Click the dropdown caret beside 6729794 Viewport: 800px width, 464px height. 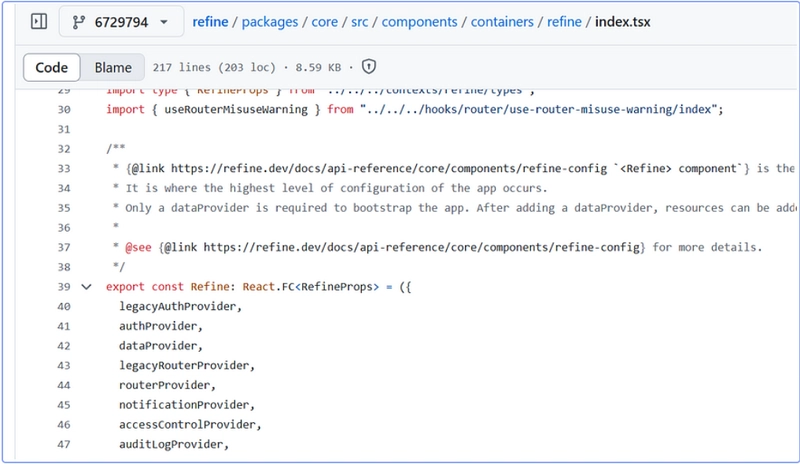click(164, 22)
